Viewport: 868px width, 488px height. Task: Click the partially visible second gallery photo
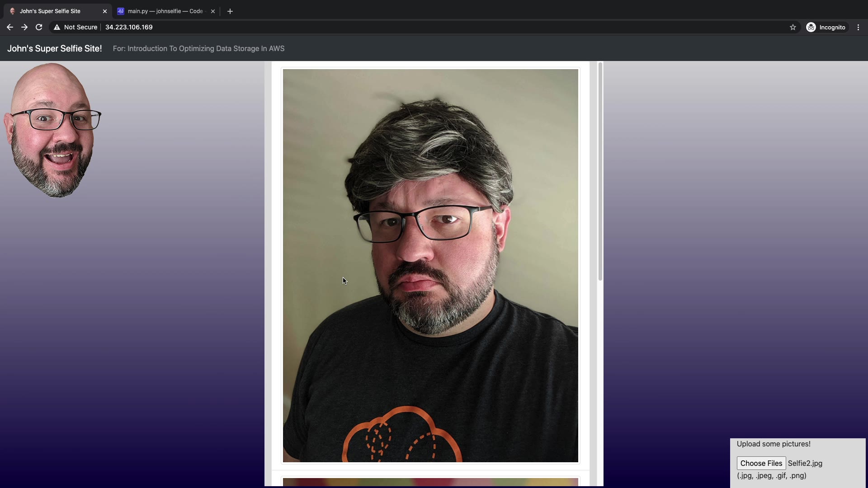tap(430, 482)
